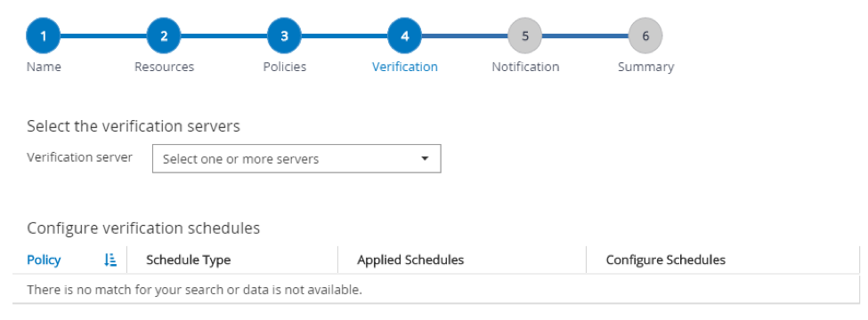Click step 5 circle in wizard
This screenshot has height=320, width=868.
coord(524,36)
